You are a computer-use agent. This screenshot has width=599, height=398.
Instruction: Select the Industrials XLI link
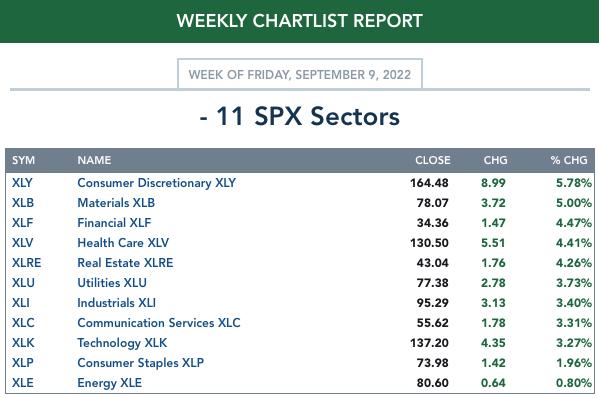click(x=117, y=303)
